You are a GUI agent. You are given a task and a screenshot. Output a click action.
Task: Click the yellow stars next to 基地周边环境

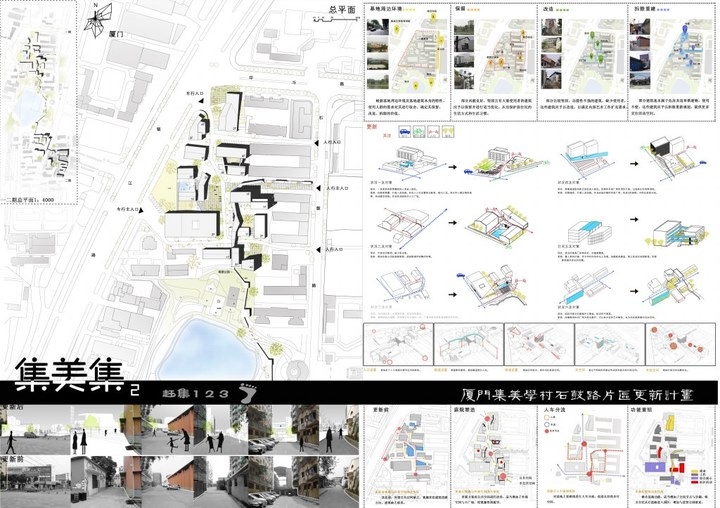[410, 9]
